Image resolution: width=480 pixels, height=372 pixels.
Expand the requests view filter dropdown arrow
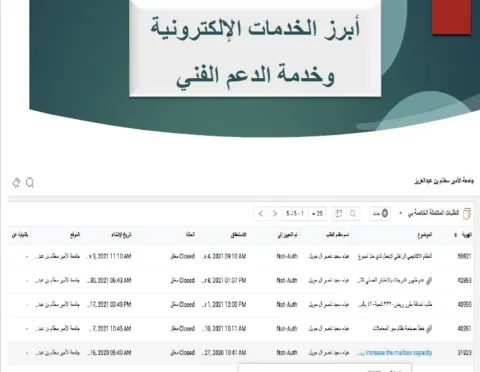pyautogui.click(x=400, y=213)
